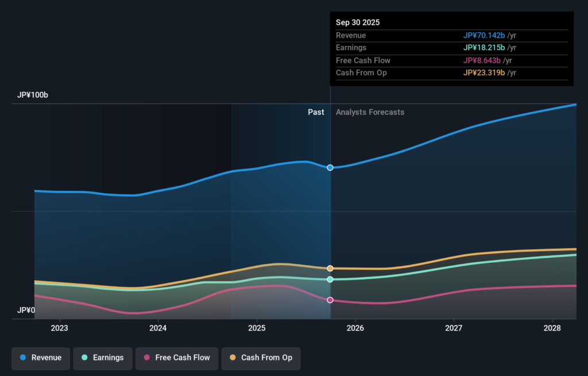
Task: Click the pink dot beside Free Cash Flow
Action: point(147,358)
